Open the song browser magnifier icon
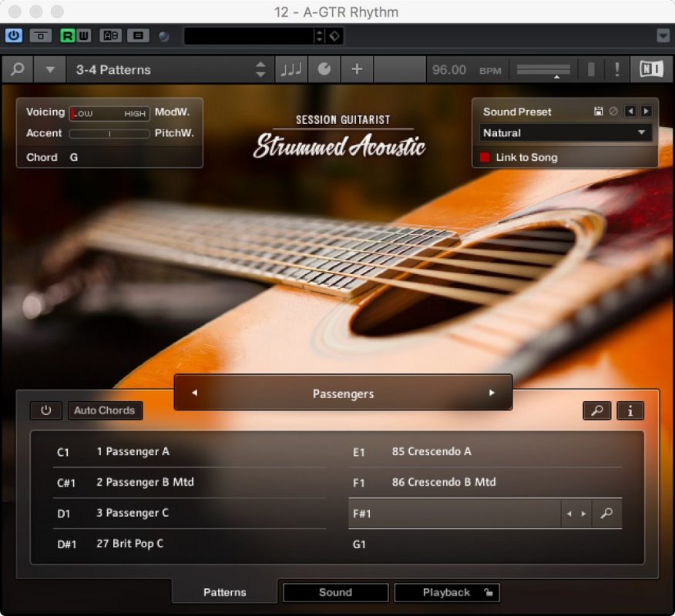Viewport: 675px width, 616px height. click(x=596, y=411)
